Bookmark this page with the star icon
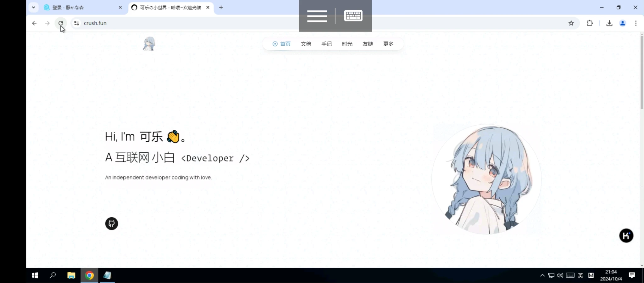Viewport: 644px width, 283px height. click(571, 23)
